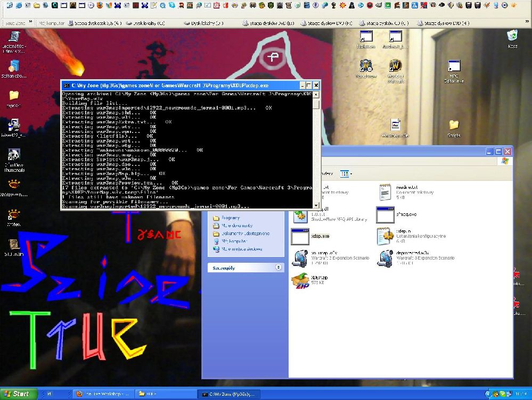Switch to The Hive Workshop taskbar button
Image resolution: width=532 pixels, height=400 pixels.
pos(103,394)
